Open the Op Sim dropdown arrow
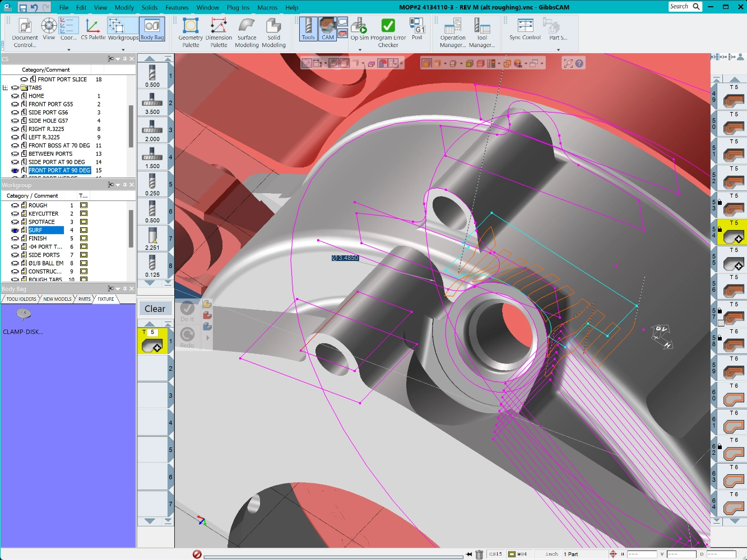Image resolution: width=747 pixels, height=560 pixels. point(360,49)
